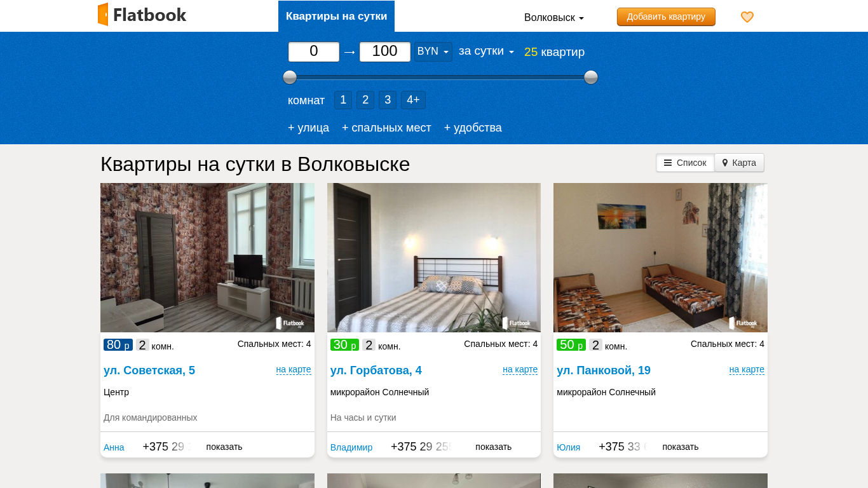The width and height of the screenshot is (868, 488).
Task: Toggle the 3 rooms filter
Action: pos(388,100)
